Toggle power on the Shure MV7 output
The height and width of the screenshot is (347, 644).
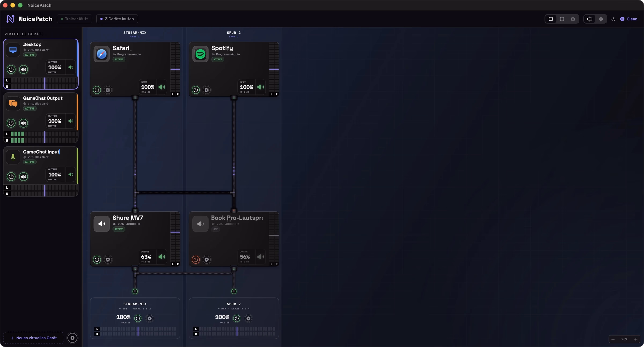97,260
